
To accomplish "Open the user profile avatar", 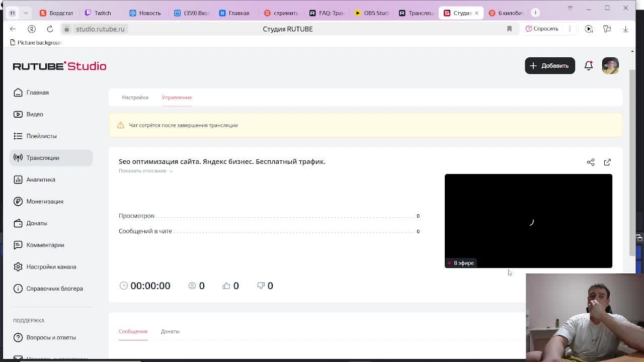I will pos(610,66).
